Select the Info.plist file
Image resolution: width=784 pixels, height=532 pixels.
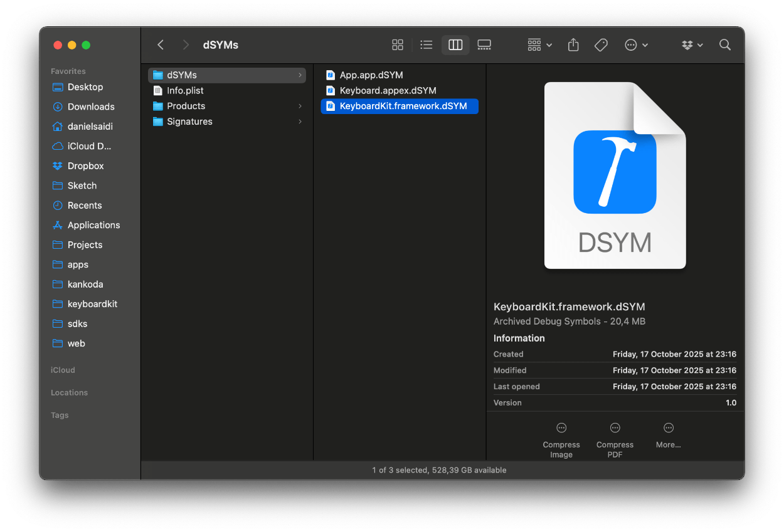coord(185,91)
